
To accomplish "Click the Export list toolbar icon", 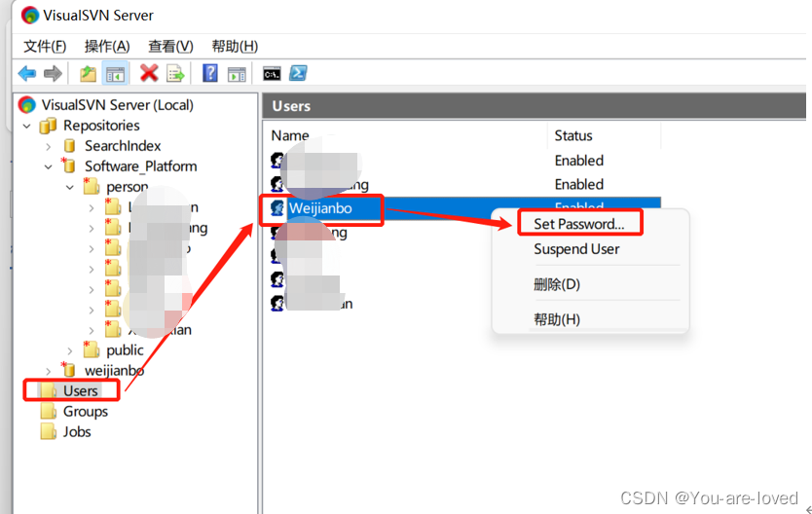I will (x=175, y=74).
